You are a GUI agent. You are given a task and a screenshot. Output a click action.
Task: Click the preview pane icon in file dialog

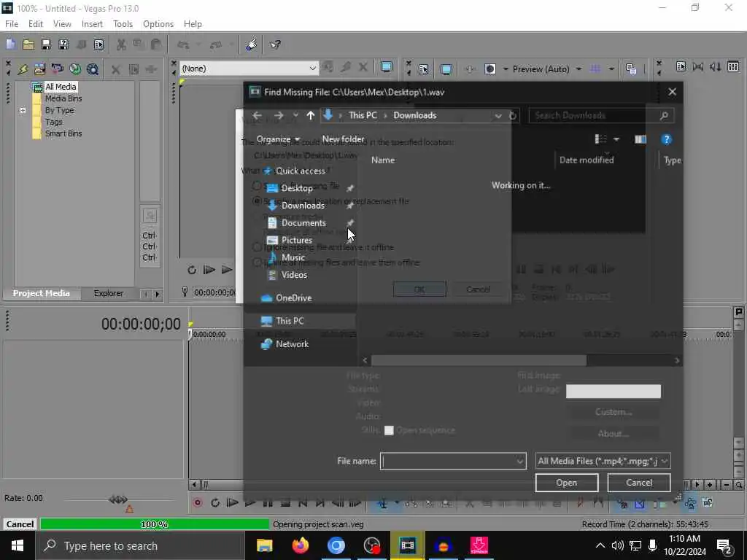coord(640,139)
